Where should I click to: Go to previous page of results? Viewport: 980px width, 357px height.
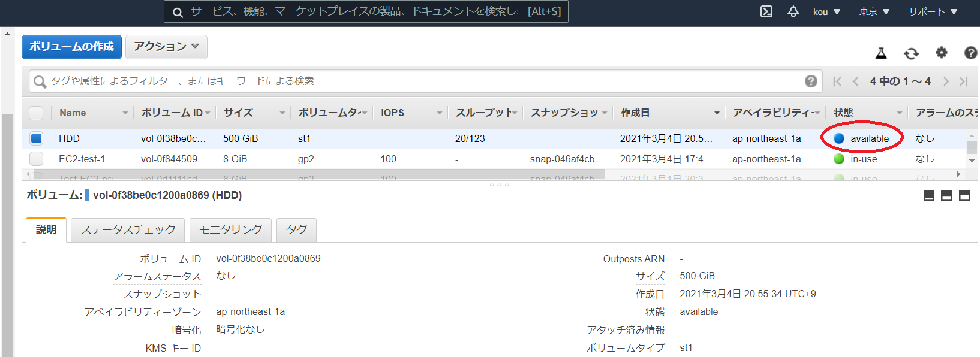[856, 81]
